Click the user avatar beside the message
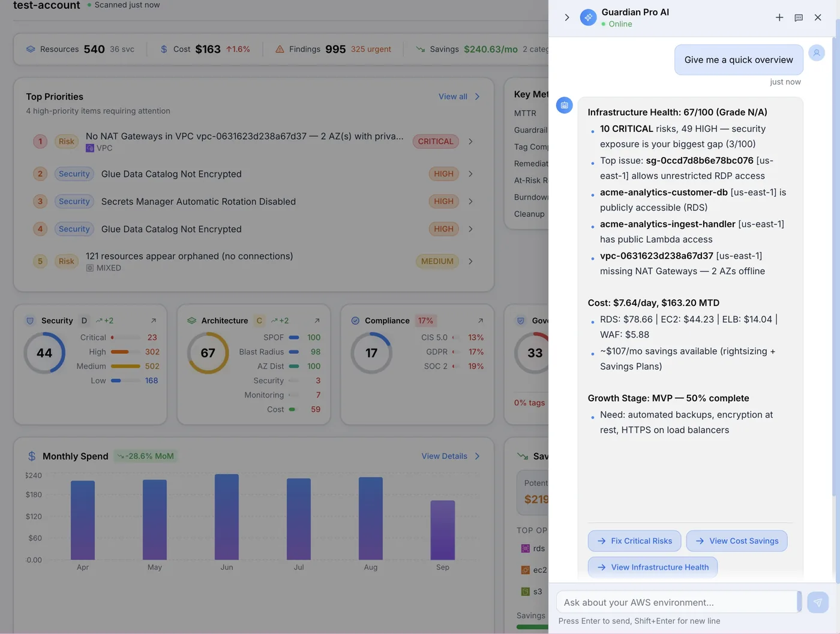840x634 pixels. (x=817, y=53)
